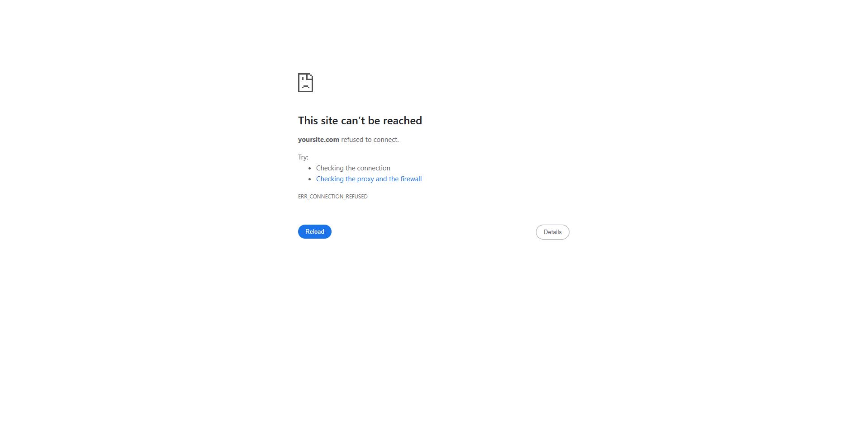
Task: Select the ERR_CONNECTION_REFUSED error code
Action: click(332, 196)
